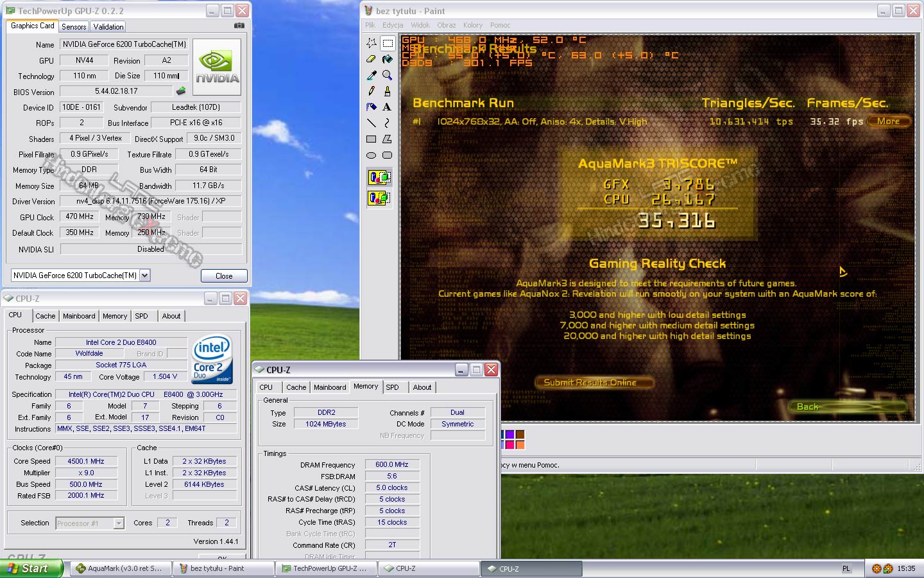Open the Edycja menu in Paint

393,25
